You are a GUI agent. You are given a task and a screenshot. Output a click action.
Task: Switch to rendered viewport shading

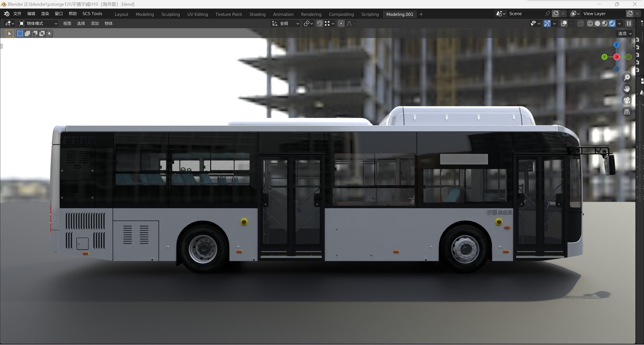(x=612, y=23)
